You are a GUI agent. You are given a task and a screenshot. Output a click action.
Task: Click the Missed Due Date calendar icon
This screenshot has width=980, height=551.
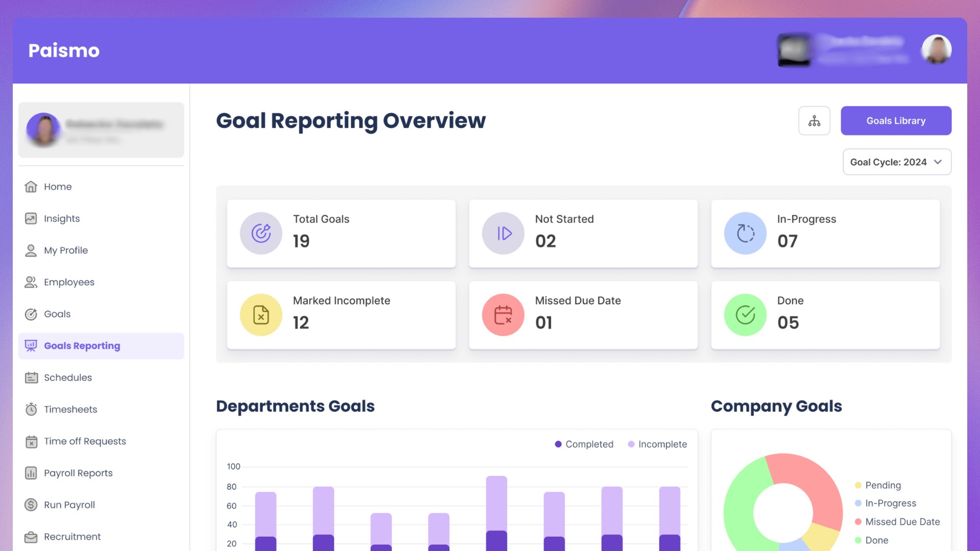[x=503, y=315]
